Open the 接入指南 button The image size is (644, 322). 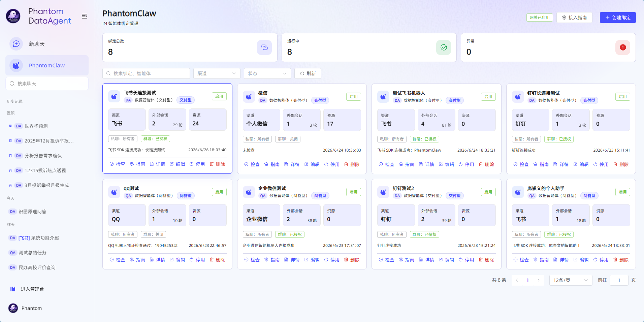point(575,18)
